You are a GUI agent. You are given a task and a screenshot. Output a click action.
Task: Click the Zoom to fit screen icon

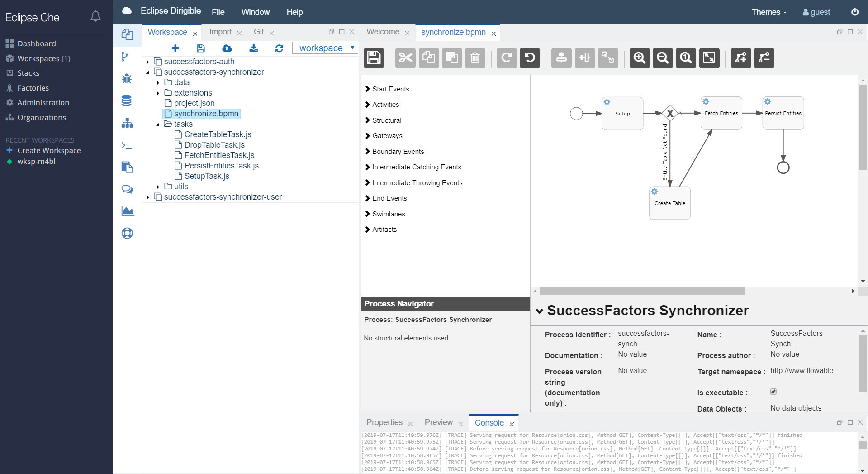(x=709, y=58)
